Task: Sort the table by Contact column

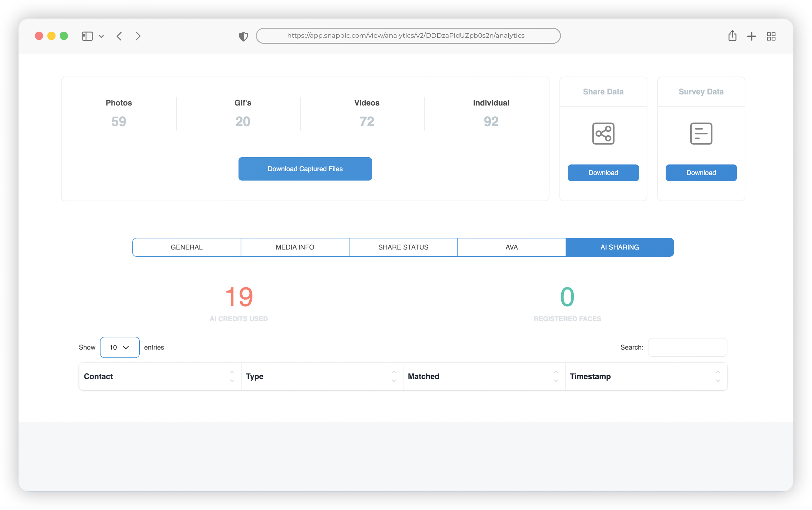Action: click(160, 376)
